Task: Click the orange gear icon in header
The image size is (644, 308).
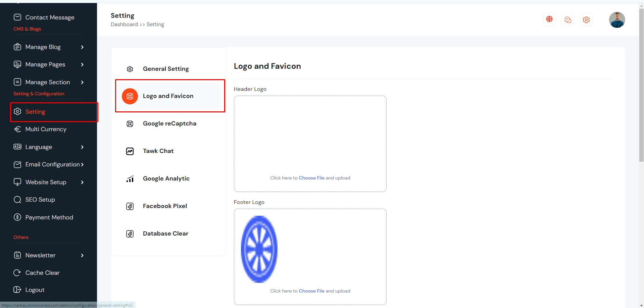Action: [x=586, y=20]
